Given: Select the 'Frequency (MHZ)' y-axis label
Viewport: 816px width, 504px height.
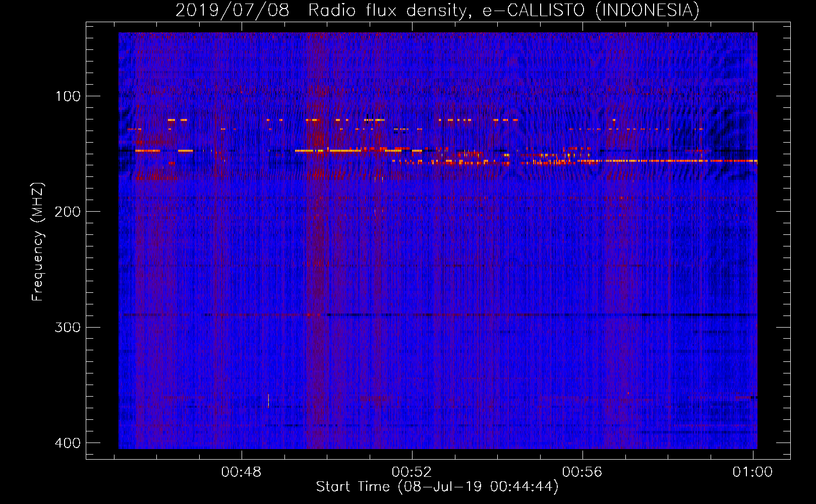Looking at the screenshot, I should (38, 242).
